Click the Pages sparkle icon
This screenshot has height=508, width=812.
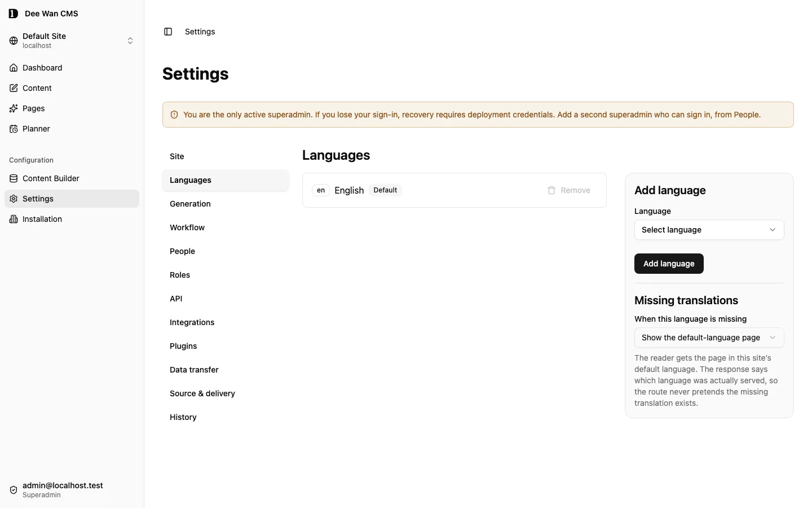[14, 108]
